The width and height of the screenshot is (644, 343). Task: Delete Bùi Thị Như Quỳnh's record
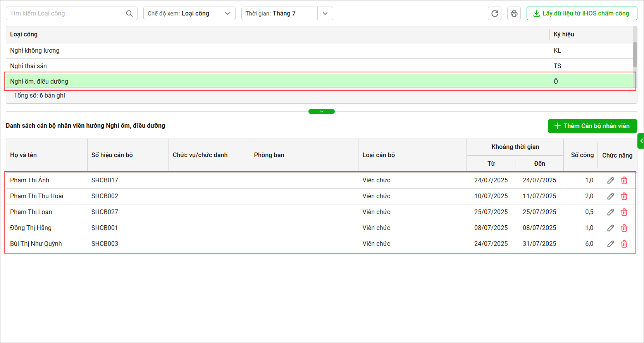624,244
